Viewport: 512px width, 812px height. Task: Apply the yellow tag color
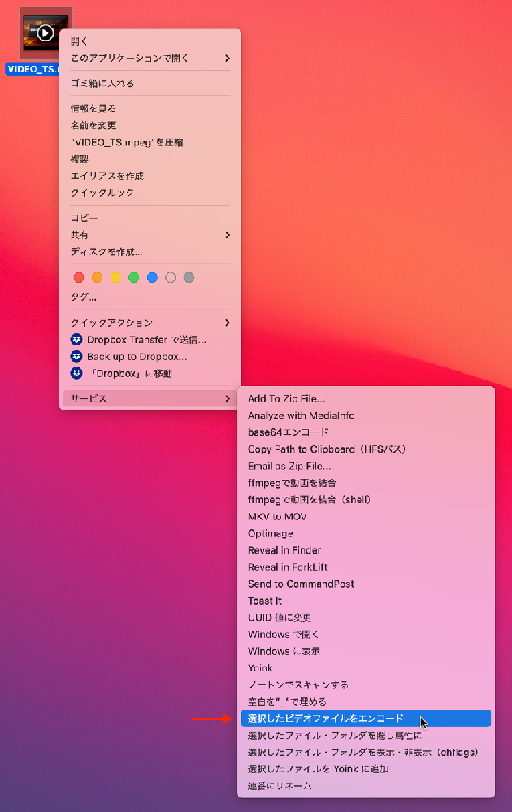coord(115,277)
